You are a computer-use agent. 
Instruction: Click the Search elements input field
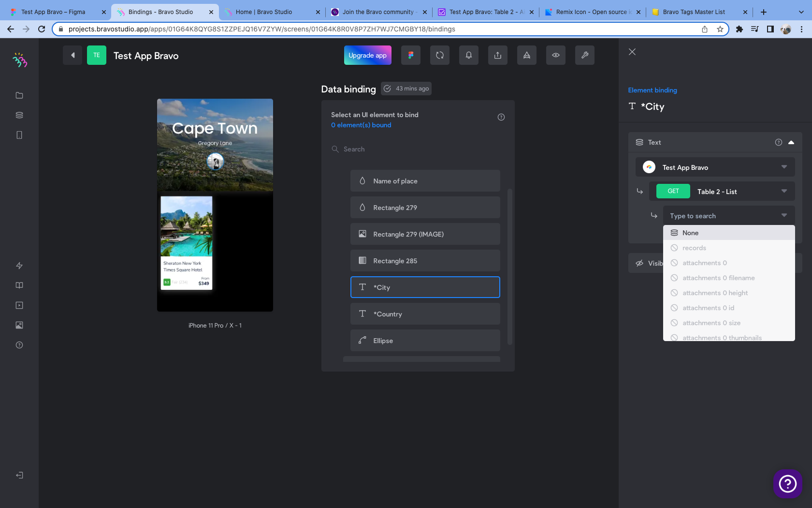[418, 149]
